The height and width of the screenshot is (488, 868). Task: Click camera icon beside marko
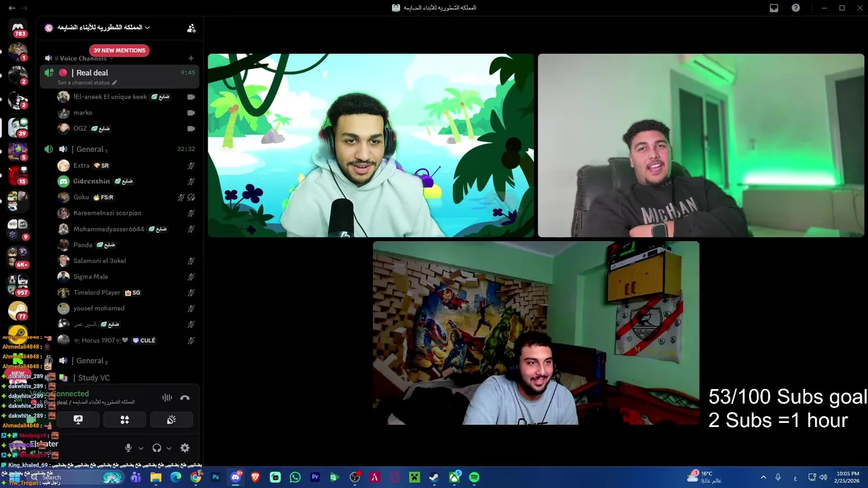click(191, 113)
